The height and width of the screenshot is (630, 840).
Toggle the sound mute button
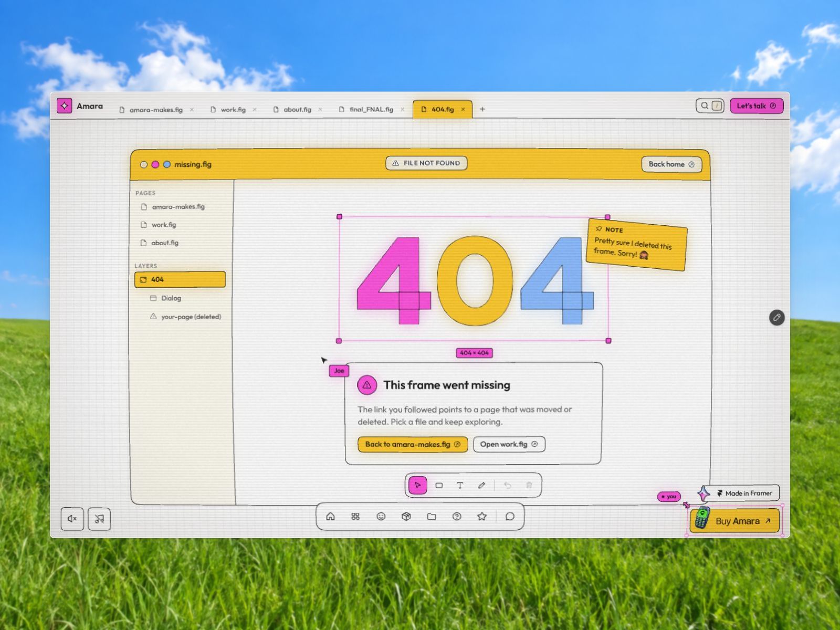point(72,519)
